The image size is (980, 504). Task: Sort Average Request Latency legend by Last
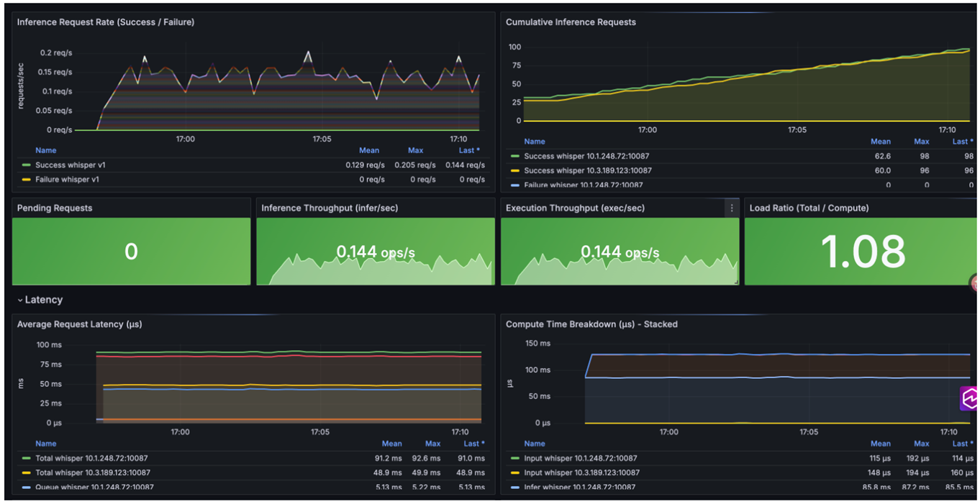[x=473, y=444]
